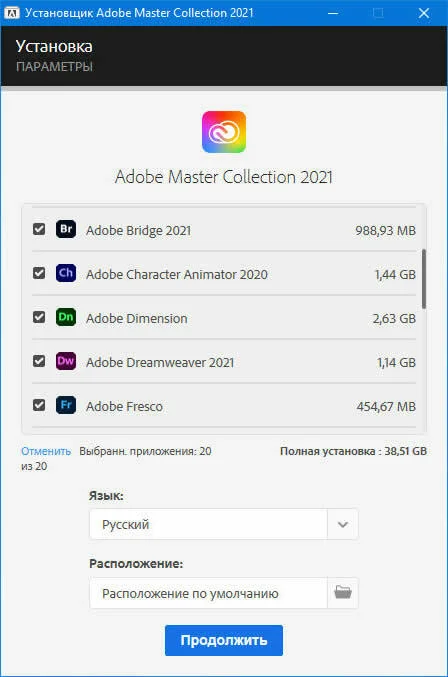Click the Adobe installer title bar icon
This screenshot has width=448, height=677.
click(x=12, y=13)
